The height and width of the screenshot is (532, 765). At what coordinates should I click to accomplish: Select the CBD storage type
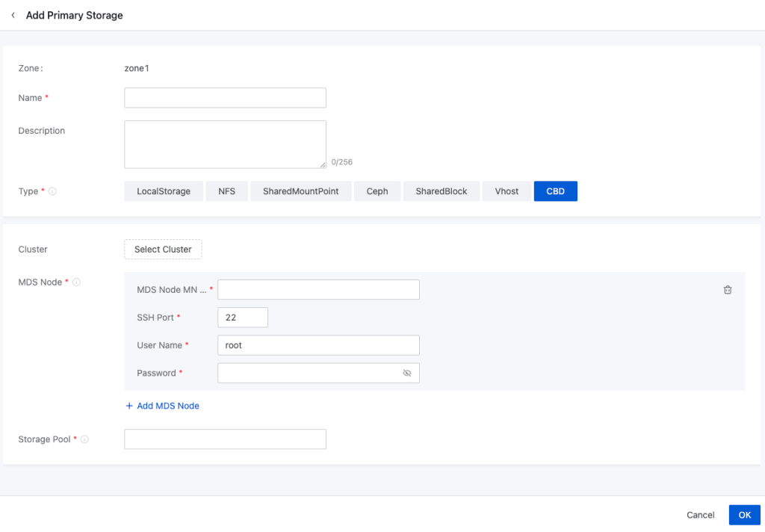point(555,191)
